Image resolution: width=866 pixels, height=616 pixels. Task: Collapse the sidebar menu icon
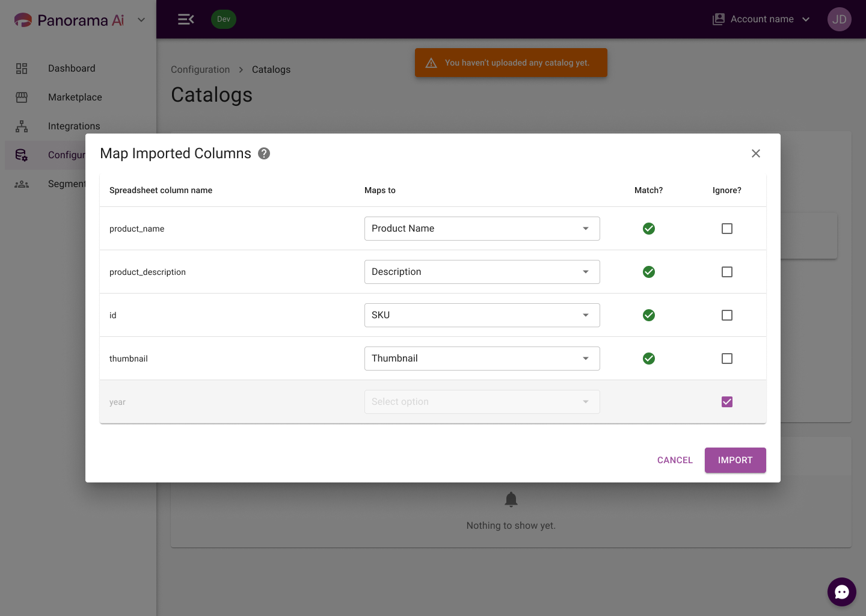point(186,19)
